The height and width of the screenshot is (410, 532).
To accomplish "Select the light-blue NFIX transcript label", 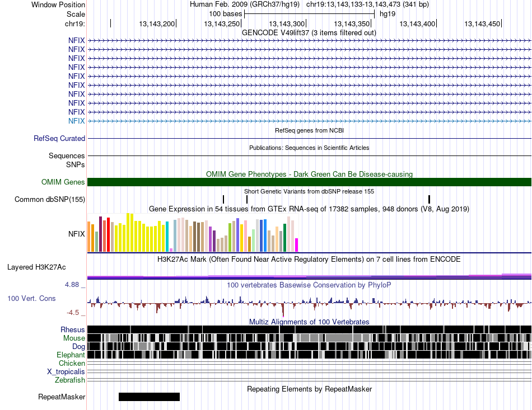I will click(x=76, y=121).
